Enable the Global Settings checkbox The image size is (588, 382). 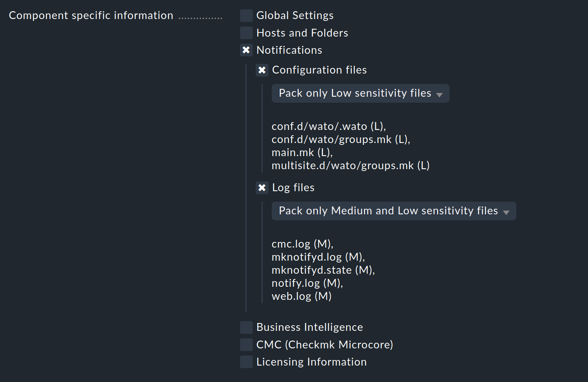pyautogui.click(x=246, y=16)
